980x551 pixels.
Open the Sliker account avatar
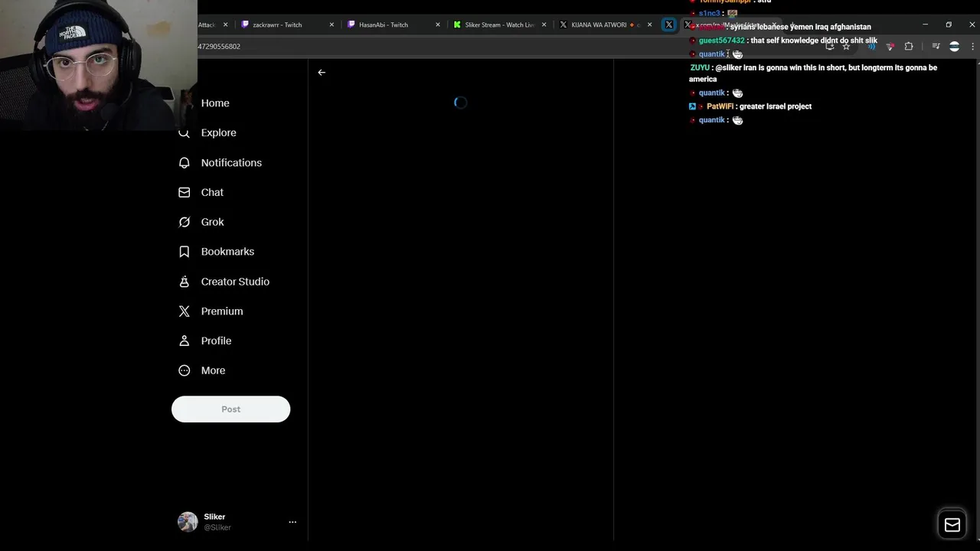[188, 522]
